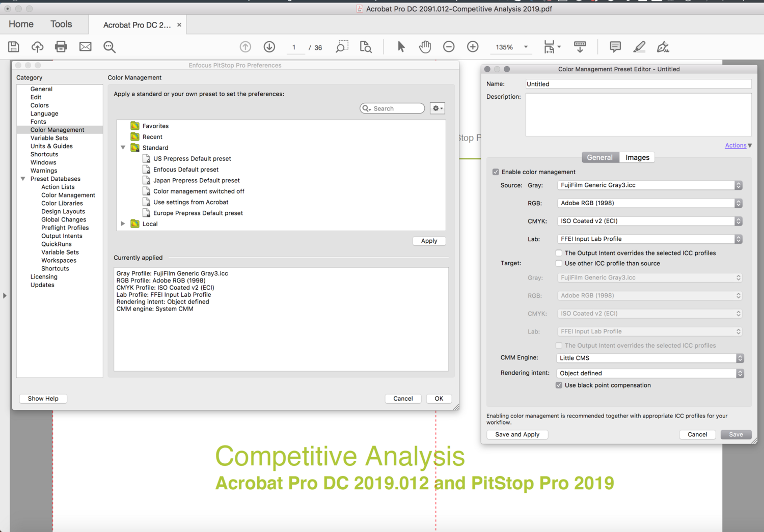Select the Licensing category
The height and width of the screenshot is (532, 764).
44,276
